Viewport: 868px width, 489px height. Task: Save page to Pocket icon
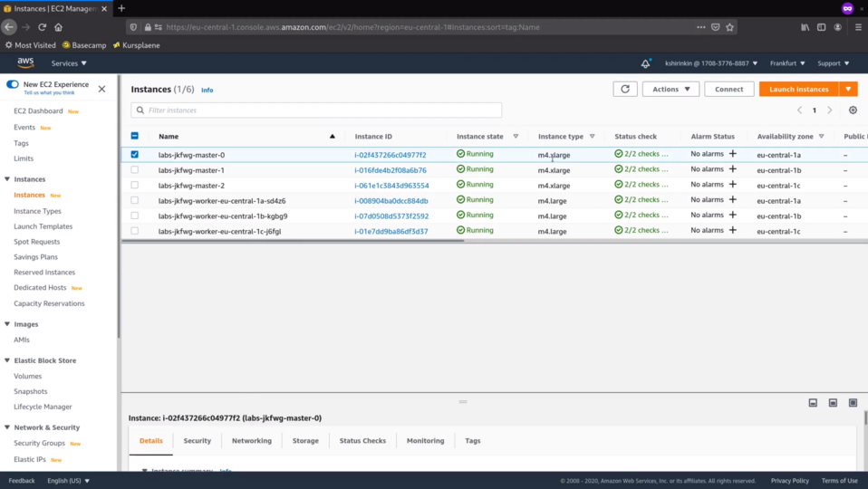[x=715, y=27]
